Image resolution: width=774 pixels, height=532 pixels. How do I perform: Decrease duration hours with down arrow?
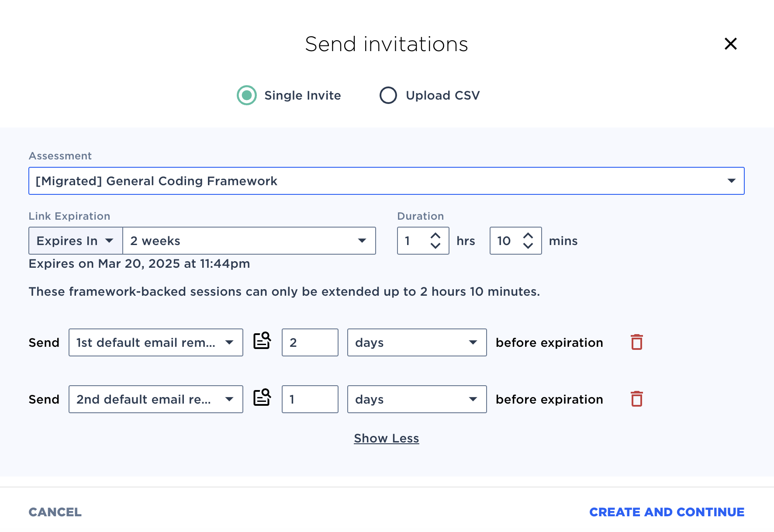click(x=435, y=245)
